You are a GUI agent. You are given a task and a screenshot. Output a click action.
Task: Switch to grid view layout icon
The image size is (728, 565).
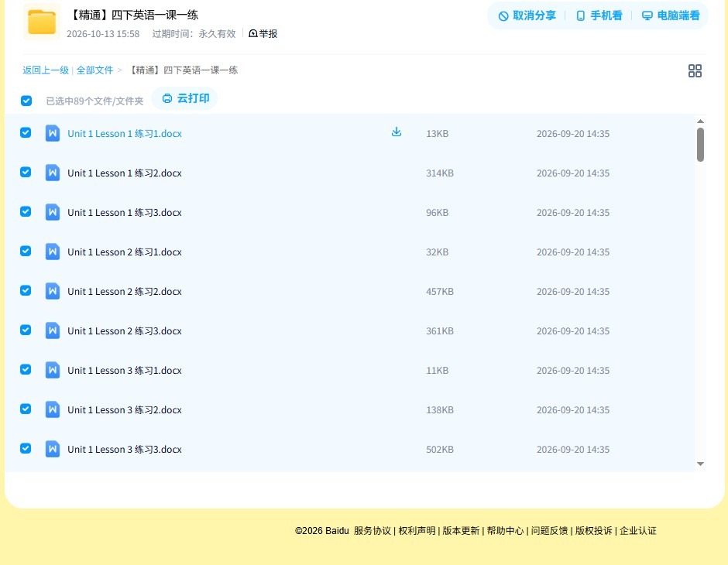[x=695, y=70]
